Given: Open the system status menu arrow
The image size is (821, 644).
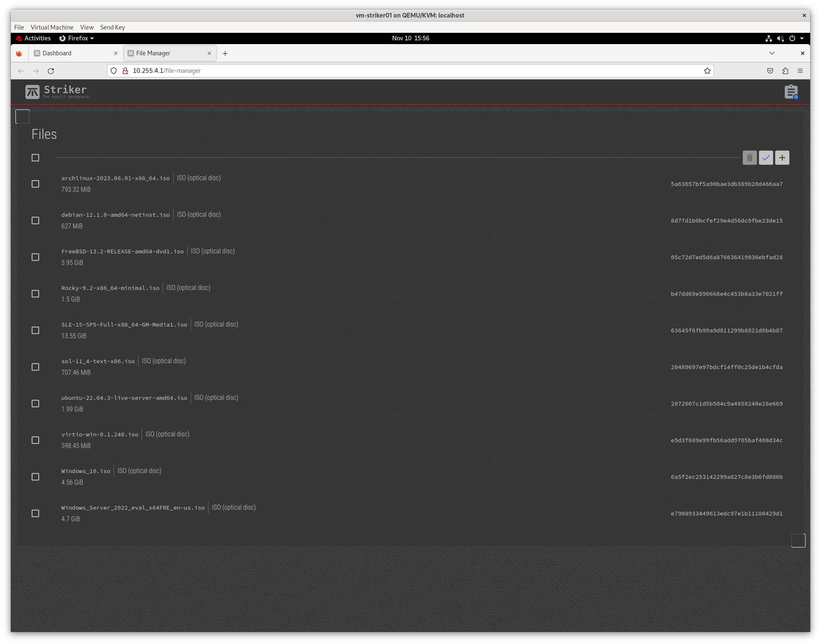Looking at the screenshot, I should point(802,38).
